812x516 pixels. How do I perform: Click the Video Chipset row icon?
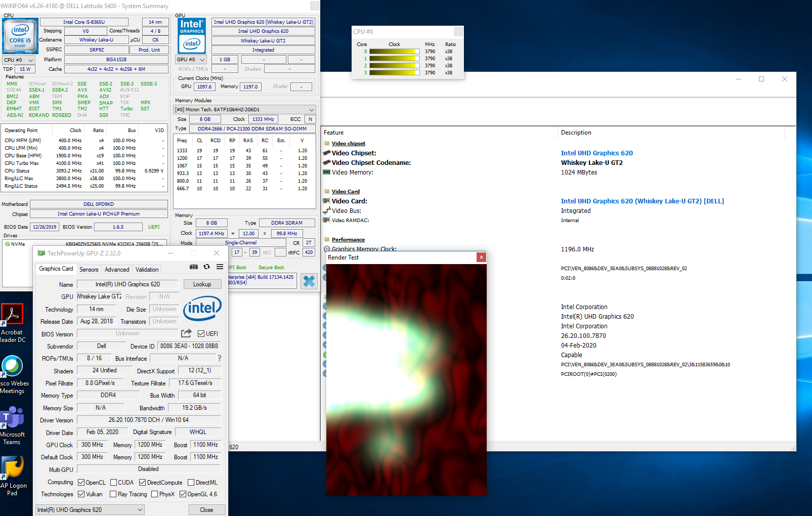pyautogui.click(x=327, y=153)
